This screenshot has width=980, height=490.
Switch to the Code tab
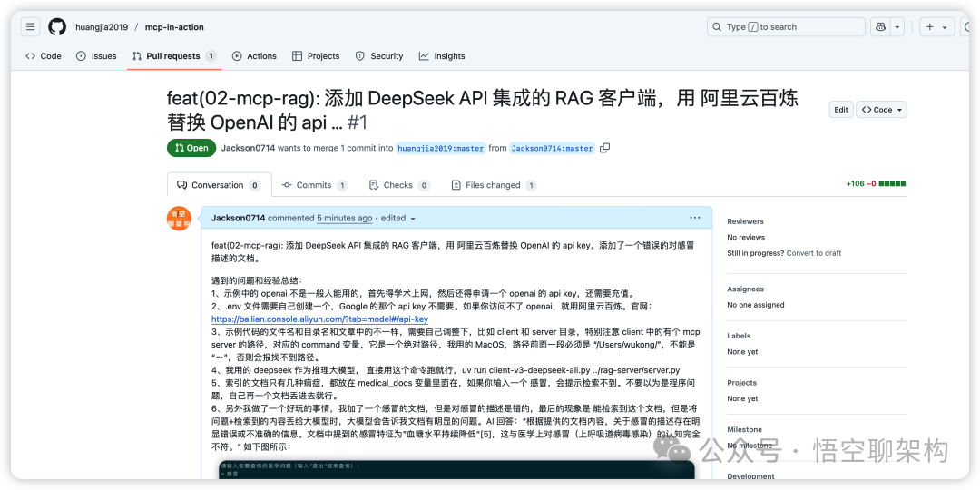pyautogui.click(x=44, y=55)
